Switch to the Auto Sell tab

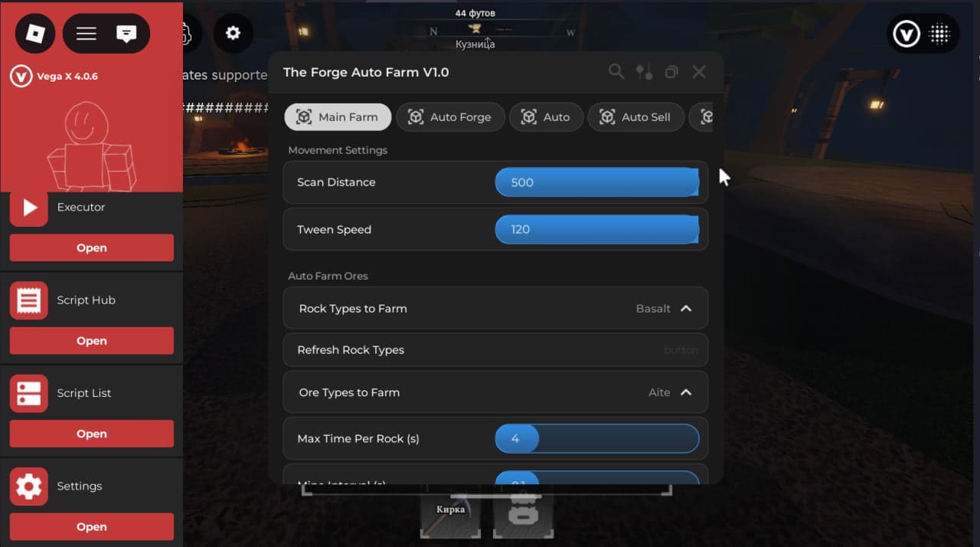pos(635,117)
